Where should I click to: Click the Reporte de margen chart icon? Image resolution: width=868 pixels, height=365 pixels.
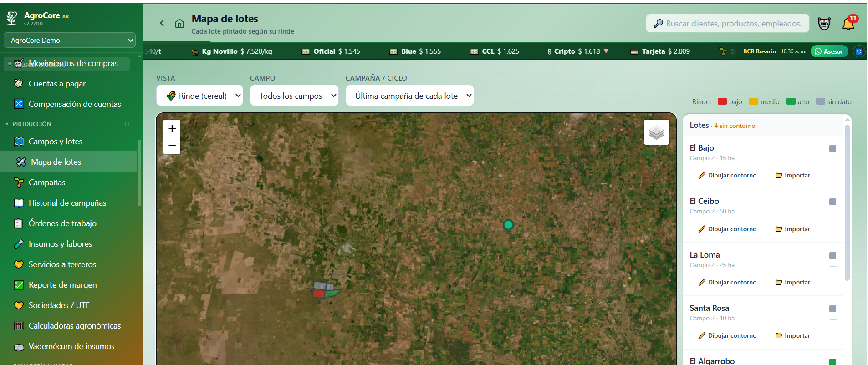click(19, 285)
